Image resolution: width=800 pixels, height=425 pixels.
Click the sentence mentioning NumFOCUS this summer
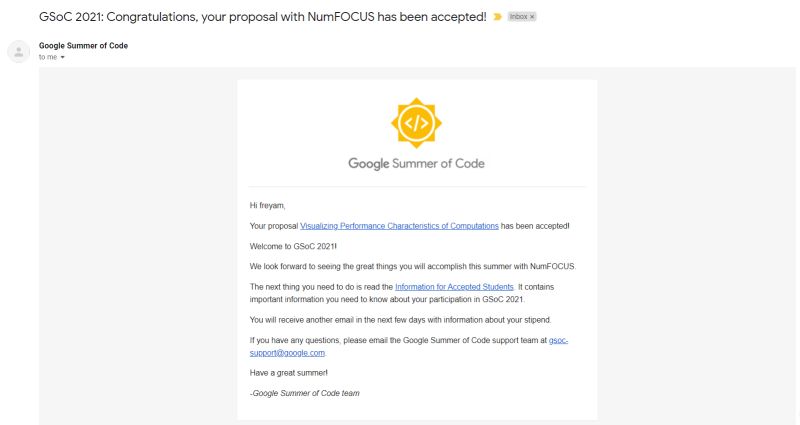point(412,267)
